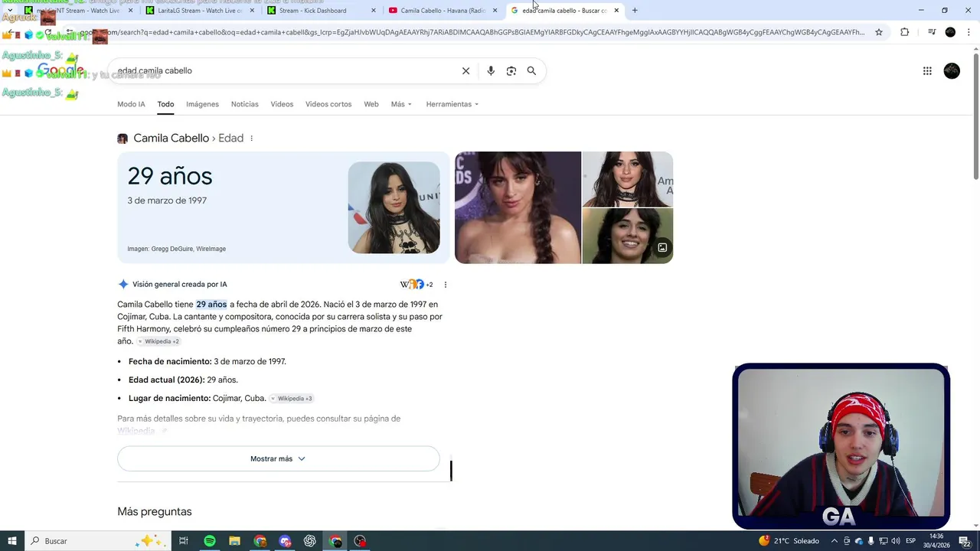Open the Google apps grid

927,70
